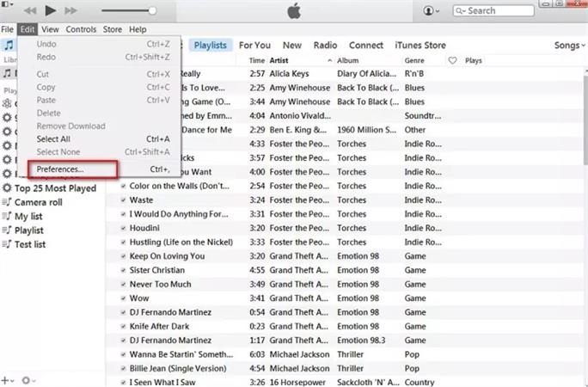Toggle checkbox for I Would Do Anything For

point(123,214)
